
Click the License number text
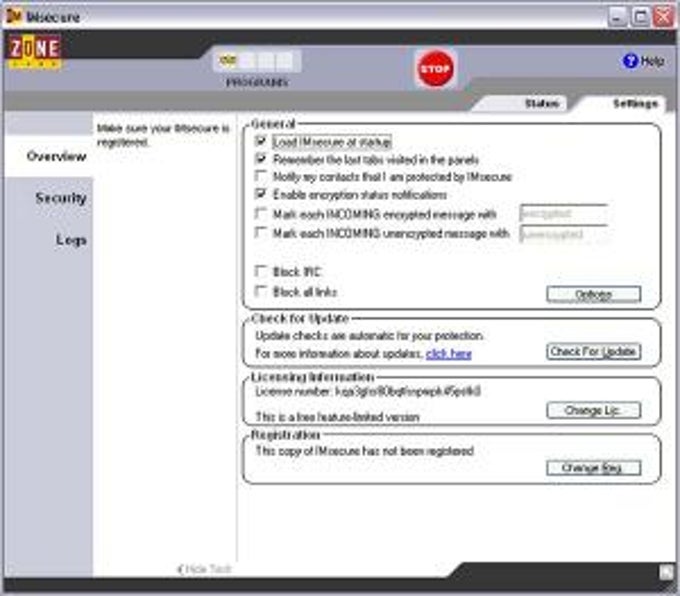click(368, 392)
